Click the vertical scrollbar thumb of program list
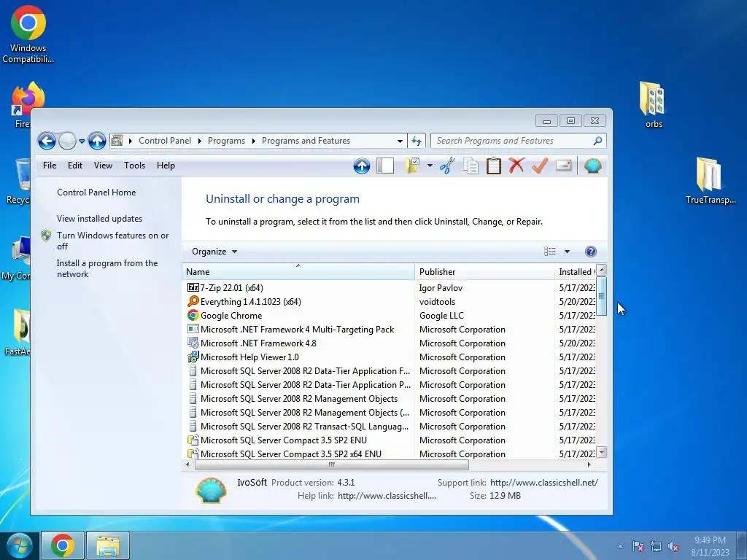Image resolution: width=747 pixels, height=560 pixels. tap(602, 295)
